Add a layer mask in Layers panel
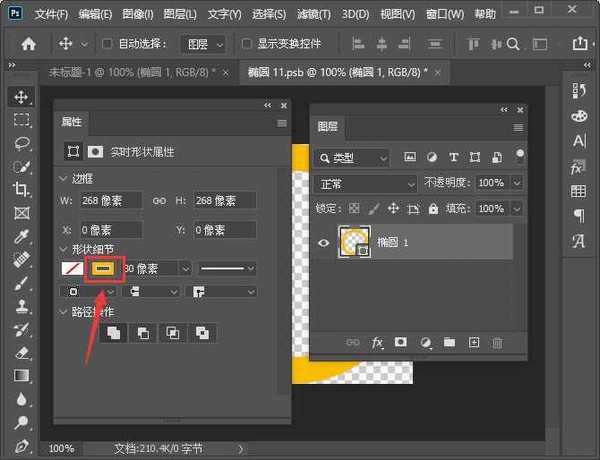600x460 pixels. tap(401, 342)
